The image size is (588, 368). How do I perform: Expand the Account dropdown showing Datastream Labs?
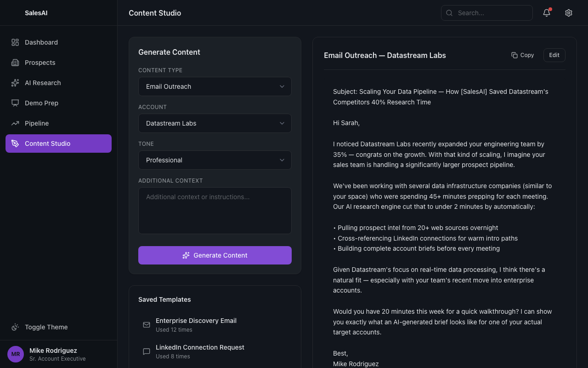[x=215, y=123]
